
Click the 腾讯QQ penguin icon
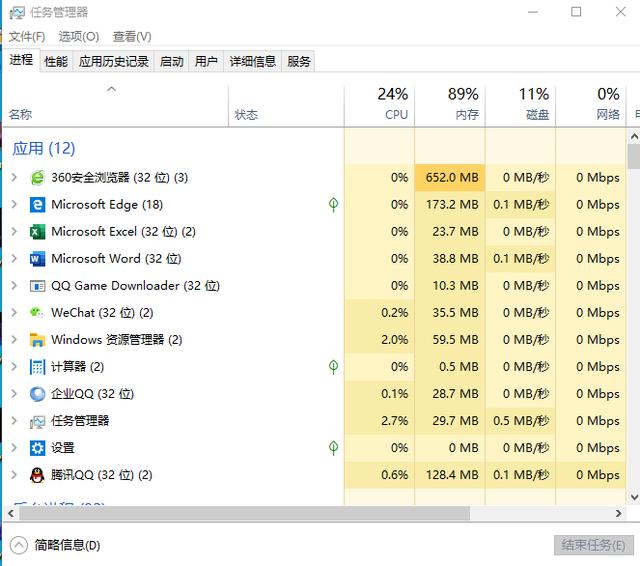[37, 475]
